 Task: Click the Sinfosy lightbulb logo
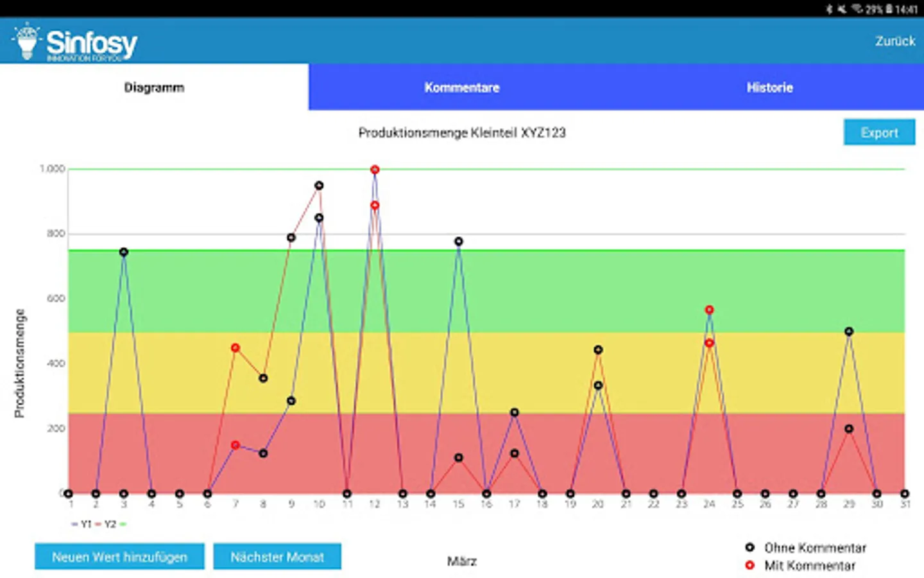pyautogui.click(x=26, y=41)
